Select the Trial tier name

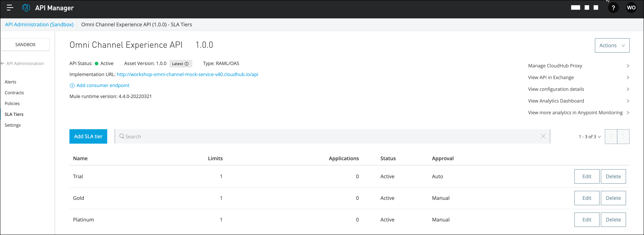78,176
